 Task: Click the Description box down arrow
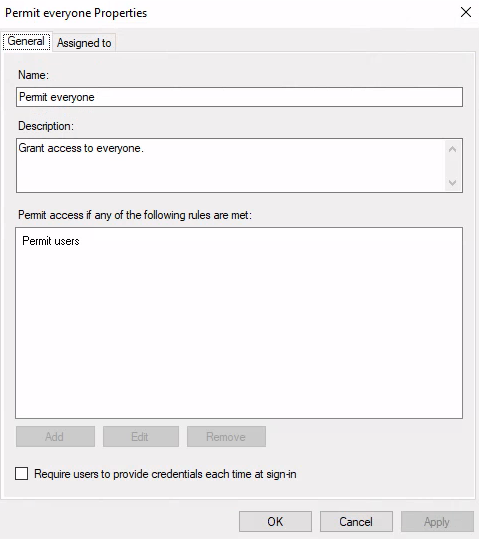coord(453,182)
